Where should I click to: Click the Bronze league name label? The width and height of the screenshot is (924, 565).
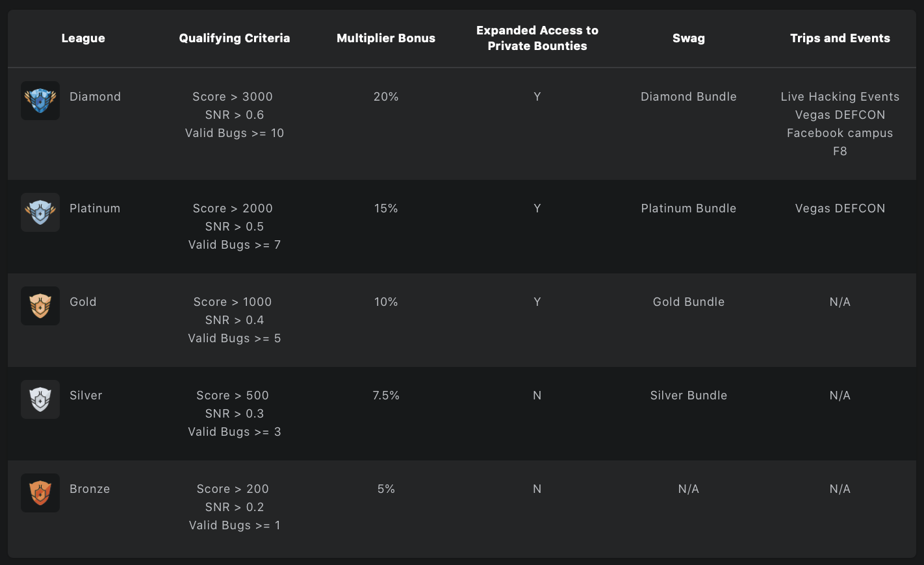(90, 489)
